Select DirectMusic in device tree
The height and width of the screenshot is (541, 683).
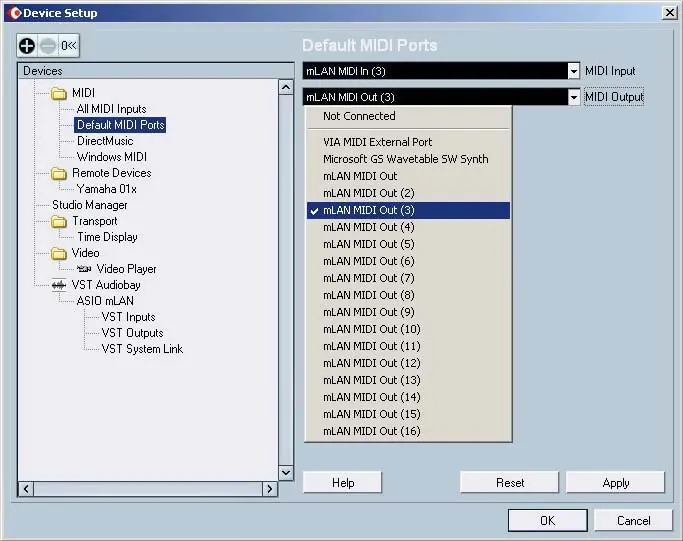pyautogui.click(x=105, y=141)
